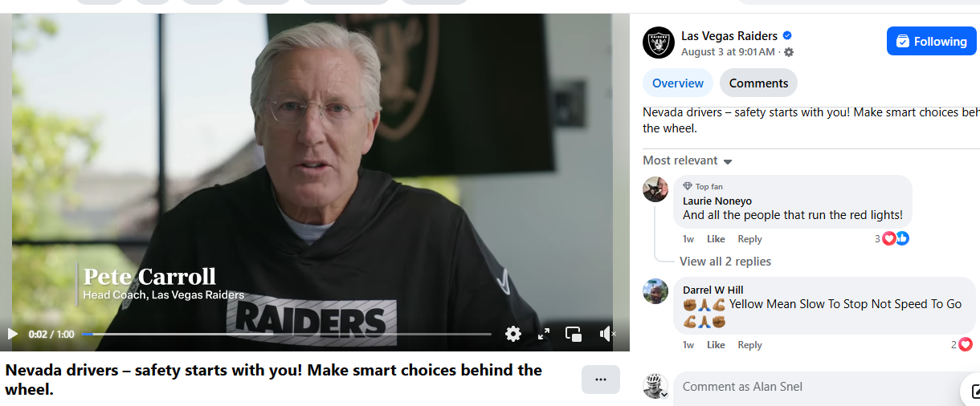
Task: Unmute the video volume
Action: [x=607, y=334]
